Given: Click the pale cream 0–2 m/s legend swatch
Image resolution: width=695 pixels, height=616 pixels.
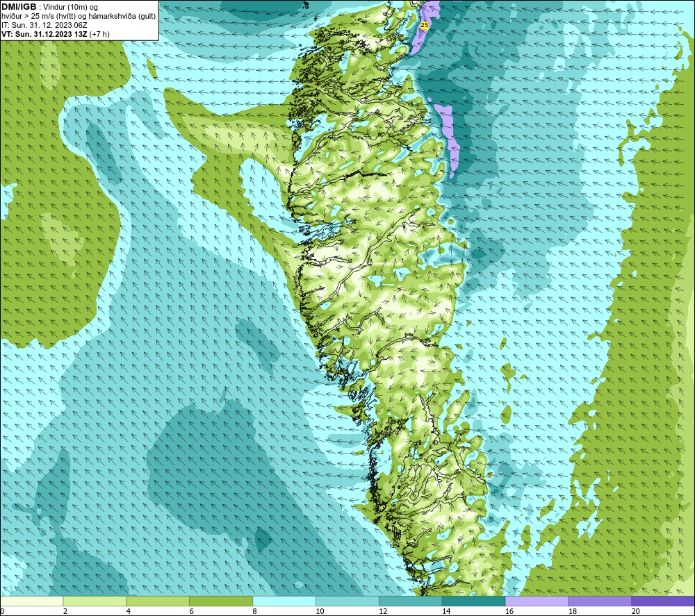Looking at the screenshot, I should point(32,601).
